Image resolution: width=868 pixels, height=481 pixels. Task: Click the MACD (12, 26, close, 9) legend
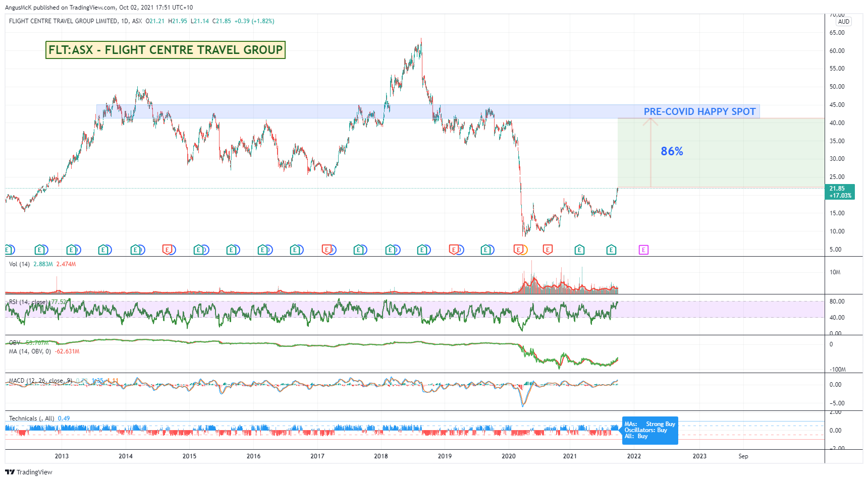[x=40, y=381]
